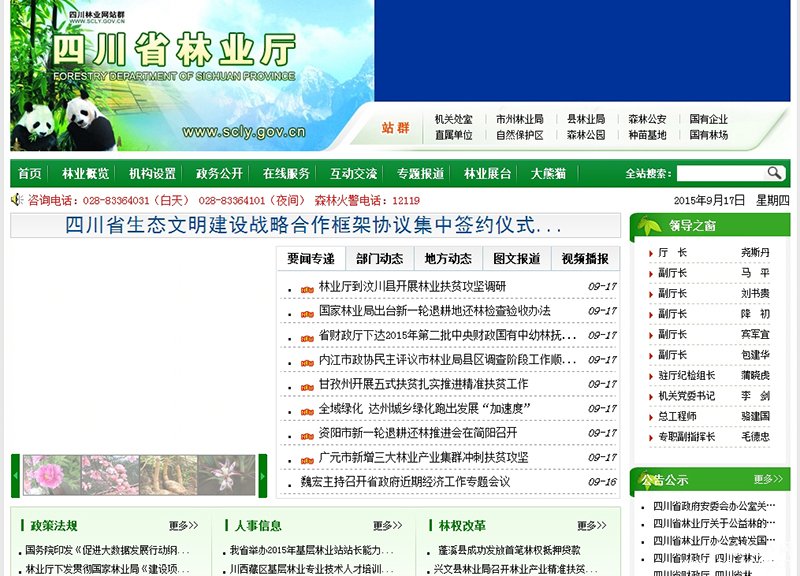Click the speaker icon beside 咨询电话
The height and width of the screenshot is (576, 800).
coord(17,200)
